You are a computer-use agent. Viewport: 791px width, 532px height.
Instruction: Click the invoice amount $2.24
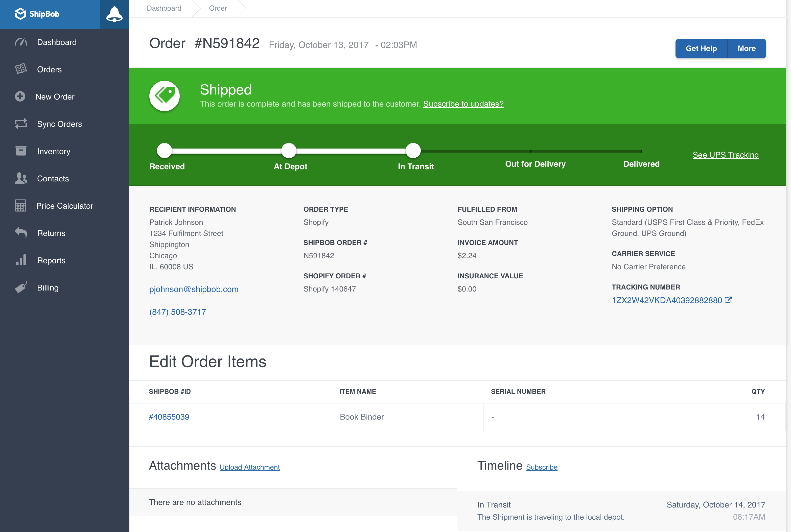tap(467, 255)
